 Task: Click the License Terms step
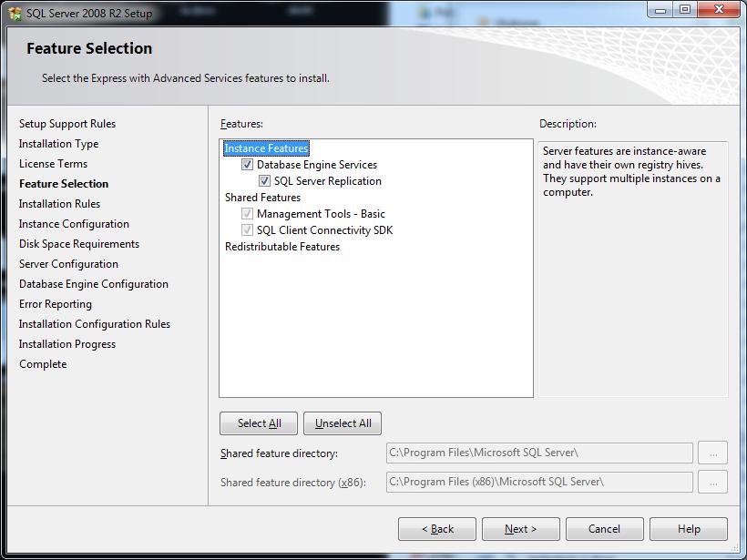54,164
